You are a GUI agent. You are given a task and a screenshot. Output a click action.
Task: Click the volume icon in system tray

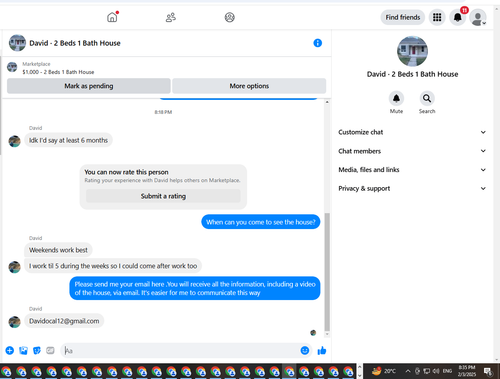pos(436,371)
